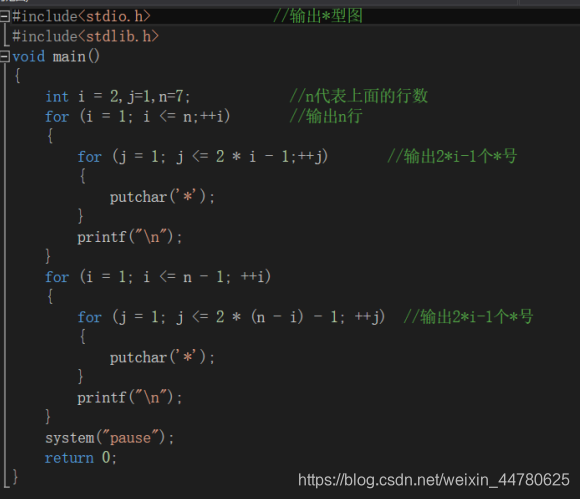Screen dimensions: 580x499
Task: Click the int keyword in declaration
Action: point(57,97)
